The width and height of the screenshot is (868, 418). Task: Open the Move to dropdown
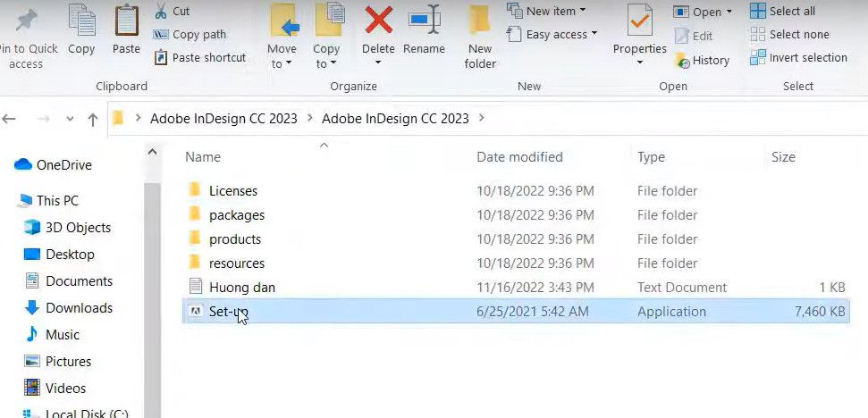click(282, 38)
